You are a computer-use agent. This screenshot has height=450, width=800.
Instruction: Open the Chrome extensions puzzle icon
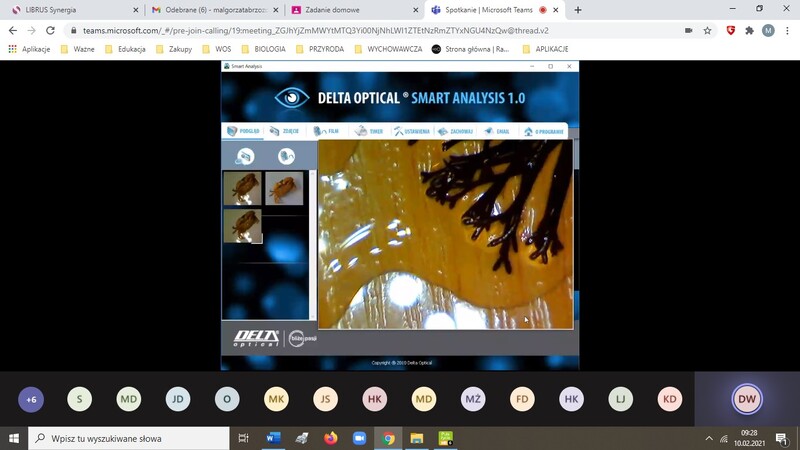click(x=749, y=31)
